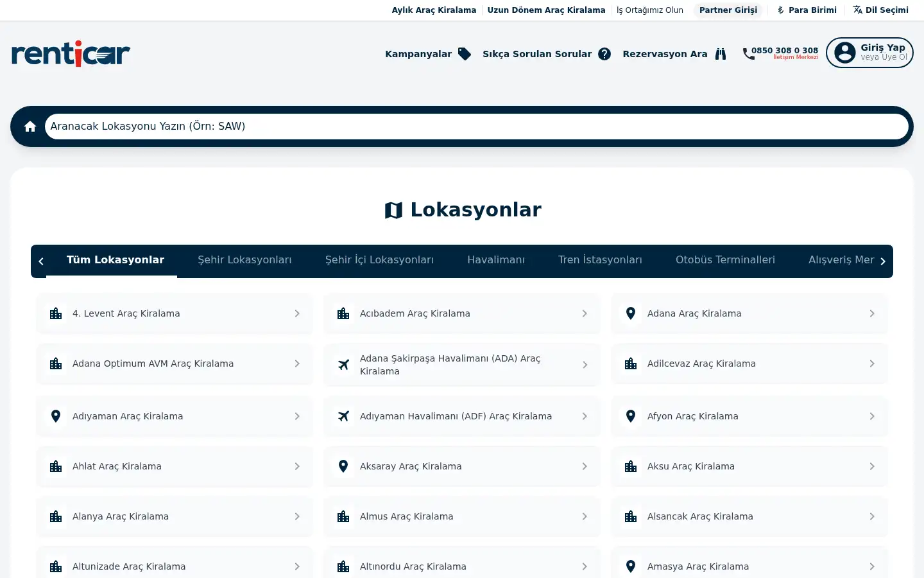Image resolution: width=924 pixels, height=578 pixels.
Task: Click chevron on Adana Optimum AVM row
Action: [x=297, y=363]
